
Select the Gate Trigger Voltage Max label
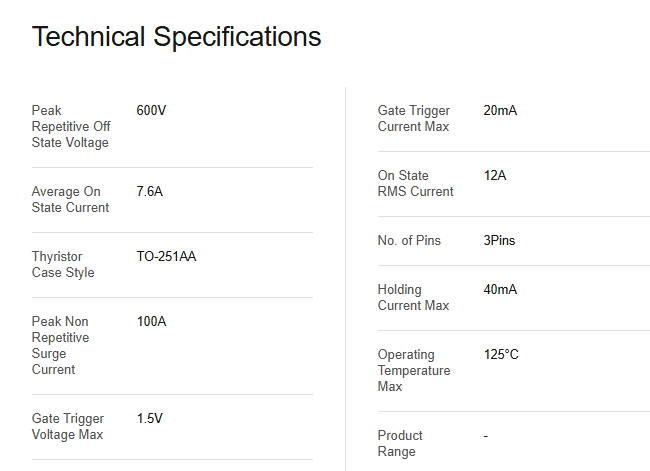[67, 427]
